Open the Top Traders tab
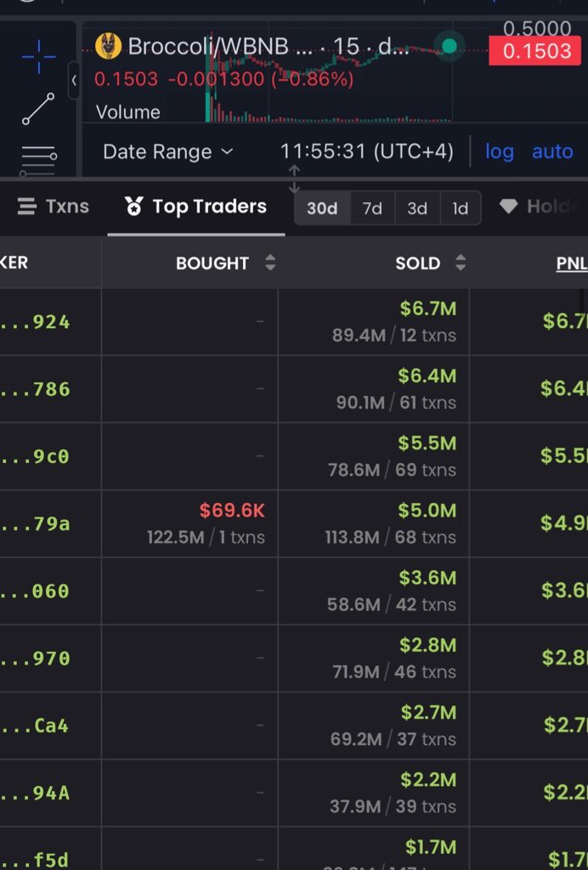 click(x=195, y=206)
